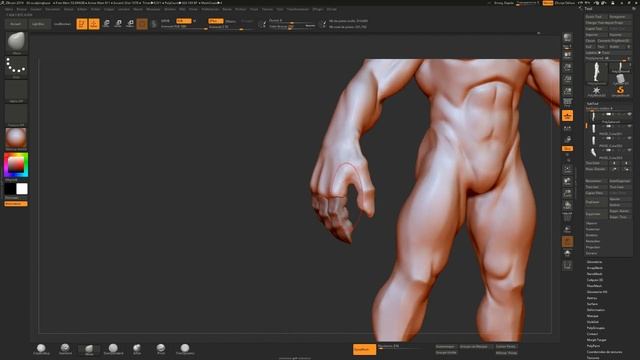Select ClayBuildup brush in bottom shelf
Viewport: 640px width, 360px height.
click(41, 349)
